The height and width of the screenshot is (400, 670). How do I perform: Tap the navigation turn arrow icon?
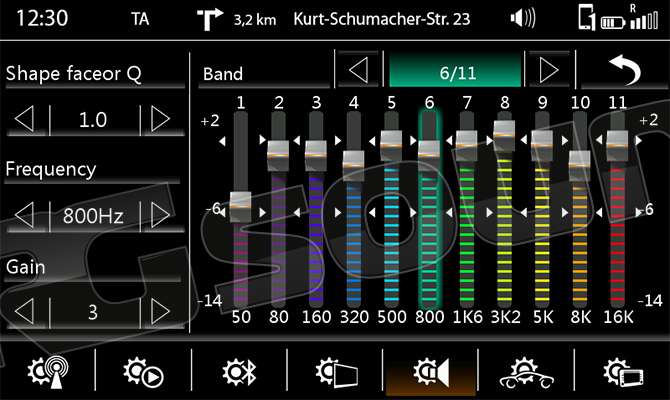(209, 19)
